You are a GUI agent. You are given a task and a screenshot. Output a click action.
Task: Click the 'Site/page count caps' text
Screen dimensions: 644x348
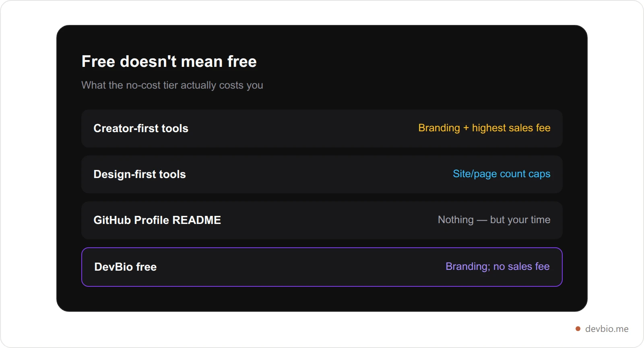pos(502,174)
